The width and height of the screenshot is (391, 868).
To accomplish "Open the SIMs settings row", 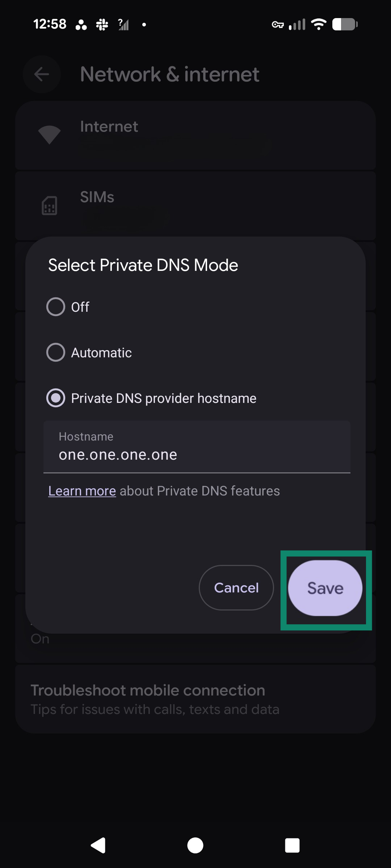I will click(195, 205).
